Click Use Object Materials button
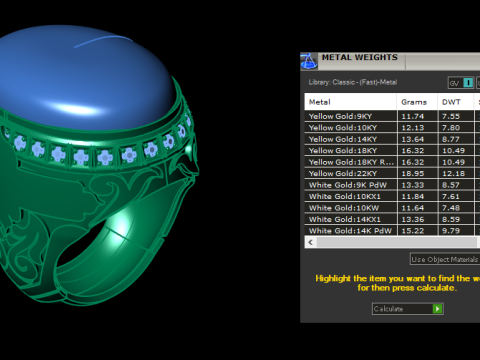 tap(445, 259)
